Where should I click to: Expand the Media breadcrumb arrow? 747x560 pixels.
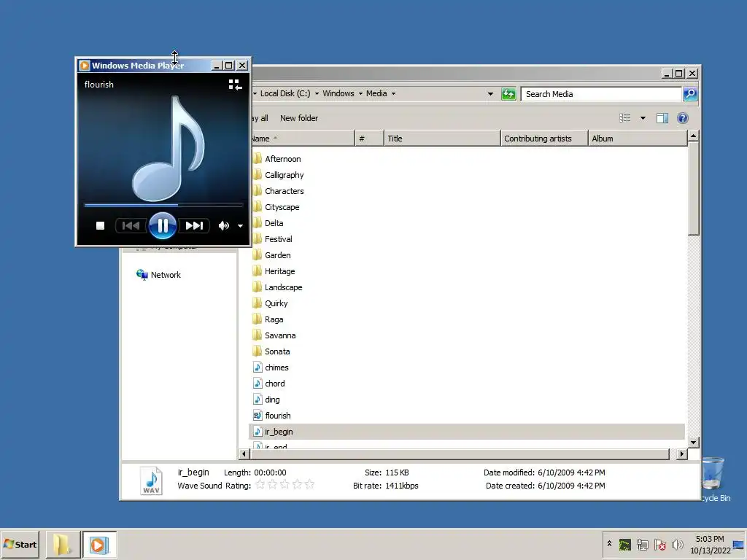point(393,94)
